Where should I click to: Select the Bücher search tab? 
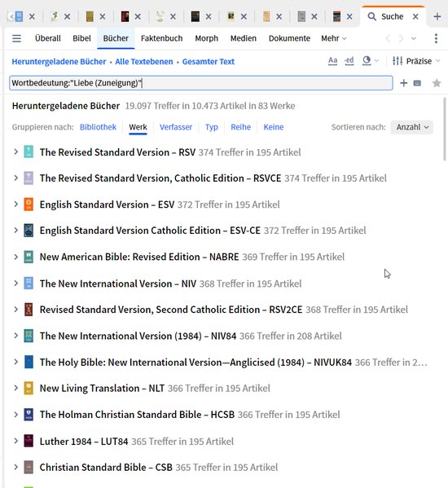116,38
